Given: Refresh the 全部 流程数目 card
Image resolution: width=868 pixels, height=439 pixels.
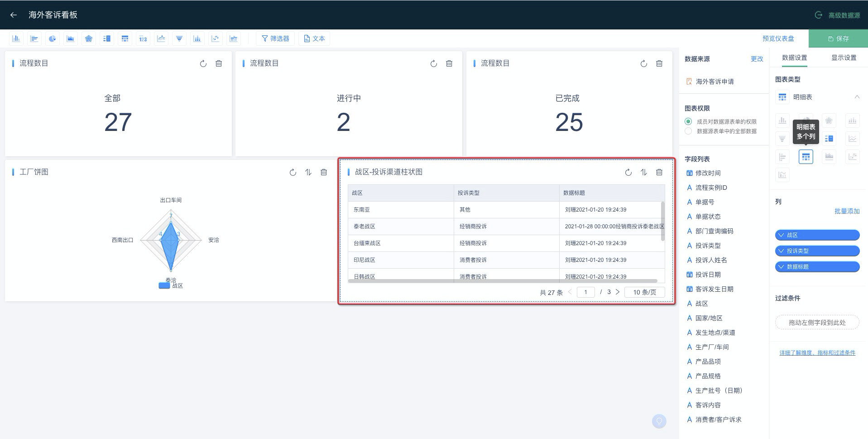Looking at the screenshot, I should pyautogui.click(x=203, y=63).
